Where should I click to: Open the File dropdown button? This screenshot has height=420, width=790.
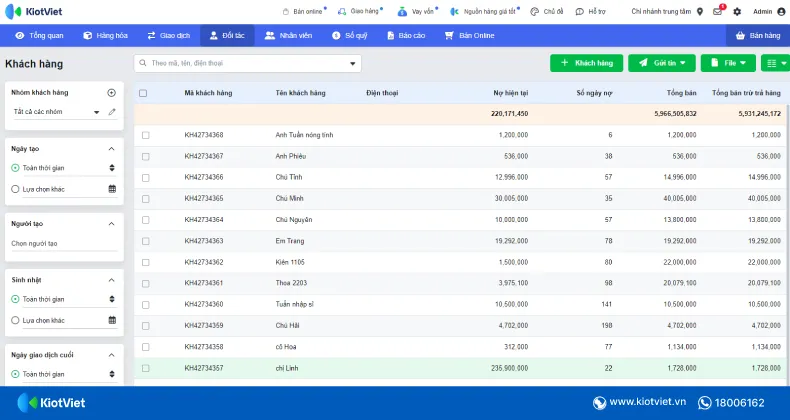click(x=727, y=63)
